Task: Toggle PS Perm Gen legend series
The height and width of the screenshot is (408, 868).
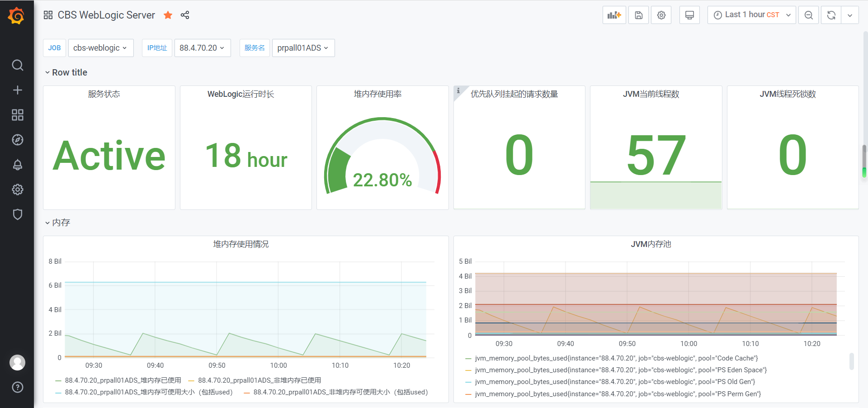Action: (x=618, y=394)
